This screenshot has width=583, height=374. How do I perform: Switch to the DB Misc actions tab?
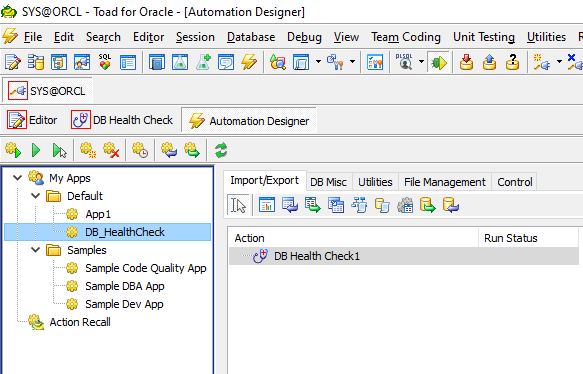point(328,182)
